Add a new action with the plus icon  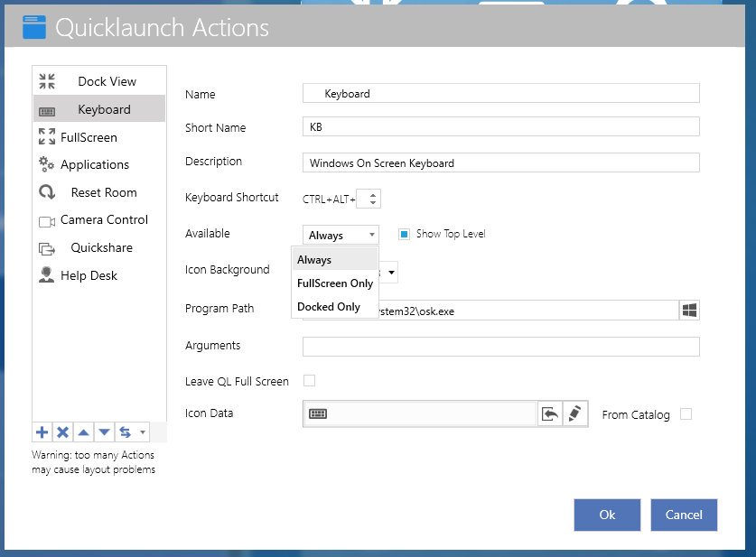42,432
